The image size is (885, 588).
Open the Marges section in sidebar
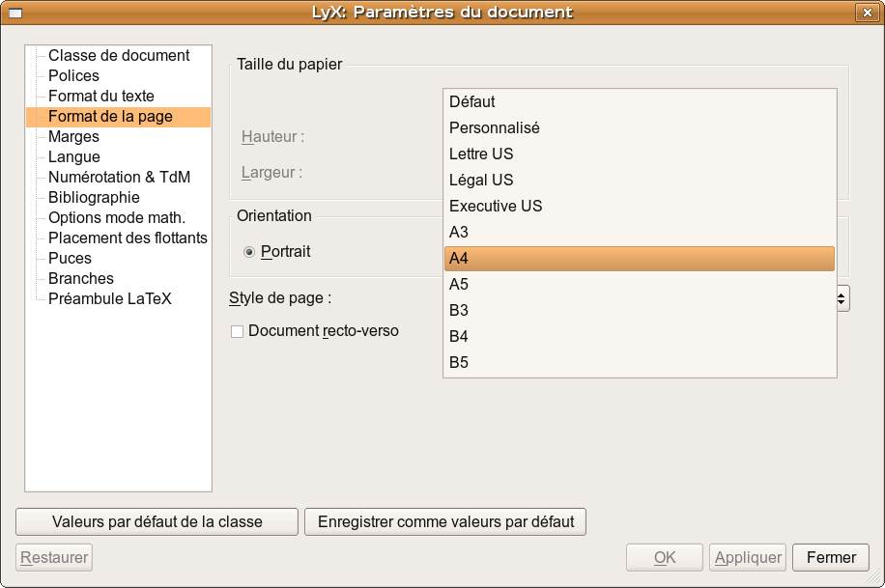tap(73, 137)
